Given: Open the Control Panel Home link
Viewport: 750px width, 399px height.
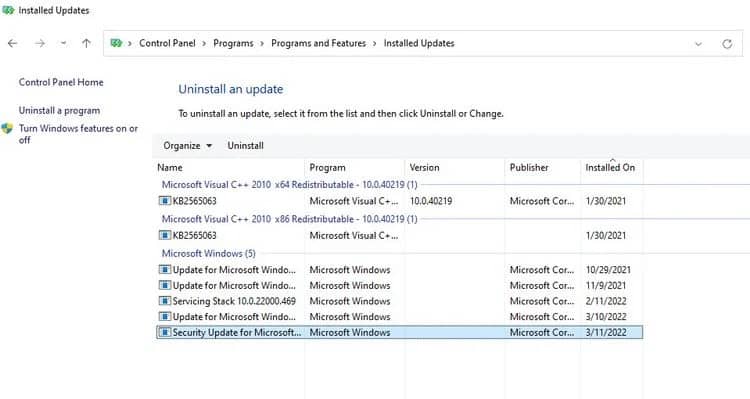Looking at the screenshot, I should click(x=61, y=82).
